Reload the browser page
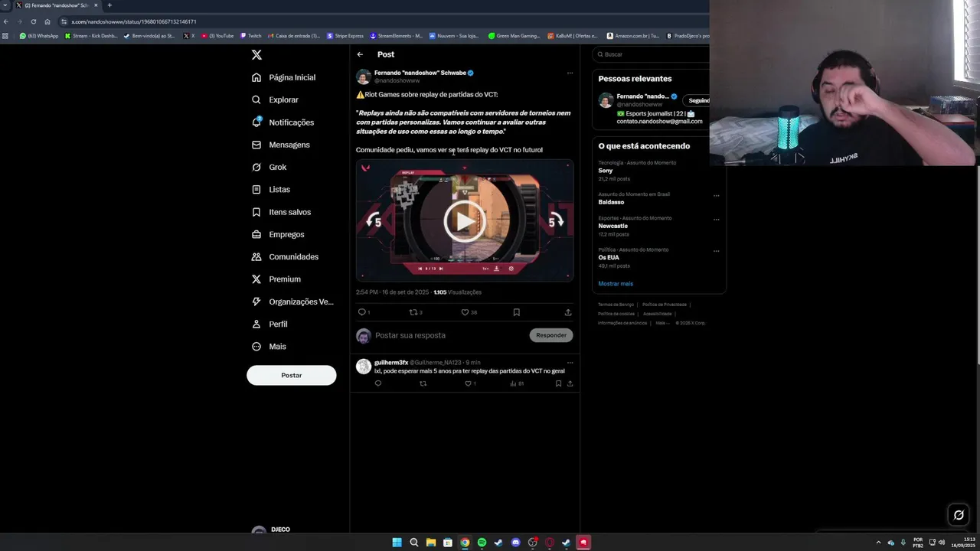The image size is (980, 551). (x=33, y=21)
